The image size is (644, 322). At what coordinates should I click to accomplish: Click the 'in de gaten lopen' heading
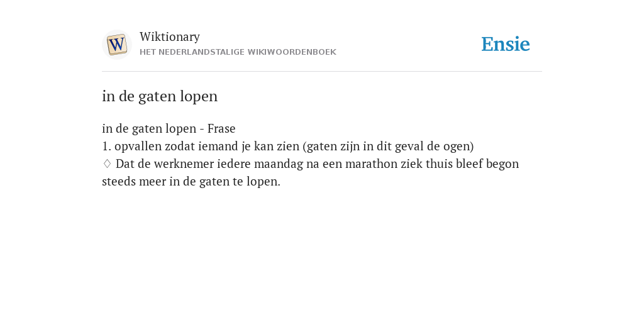click(160, 96)
